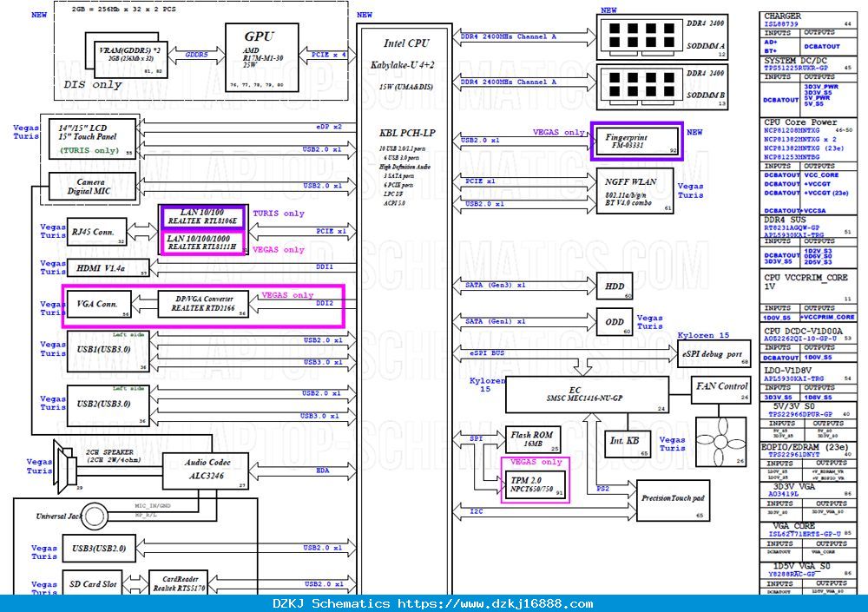Select the NGFF WLAN block

click(x=635, y=191)
